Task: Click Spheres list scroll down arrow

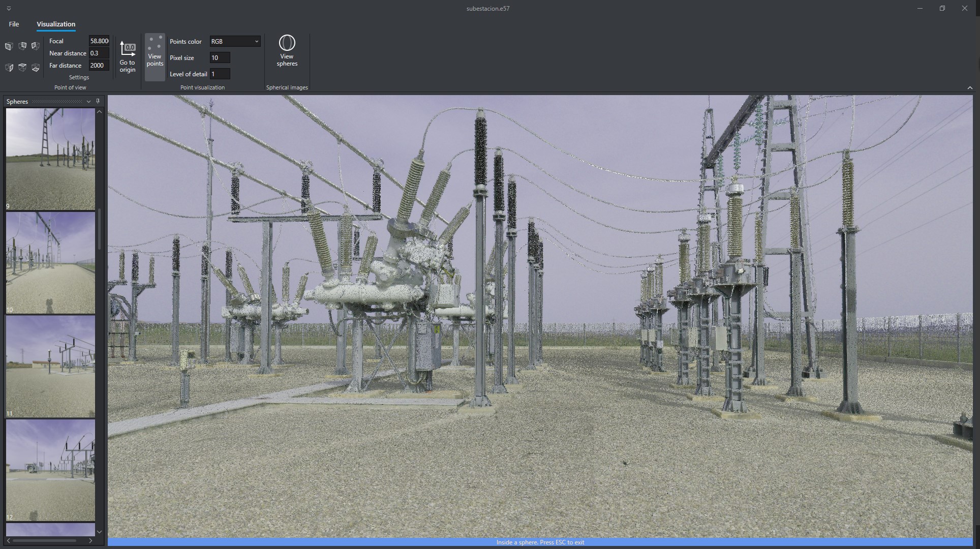Action: click(x=99, y=532)
